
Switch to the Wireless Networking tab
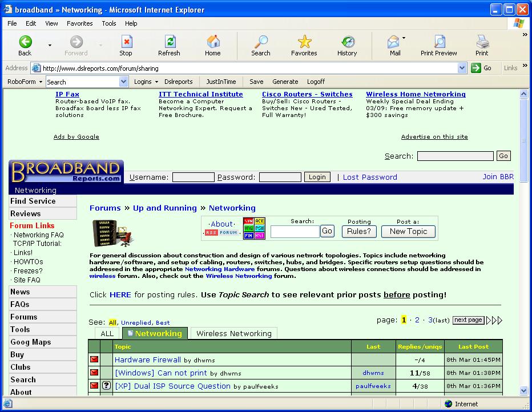click(x=234, y=333)
